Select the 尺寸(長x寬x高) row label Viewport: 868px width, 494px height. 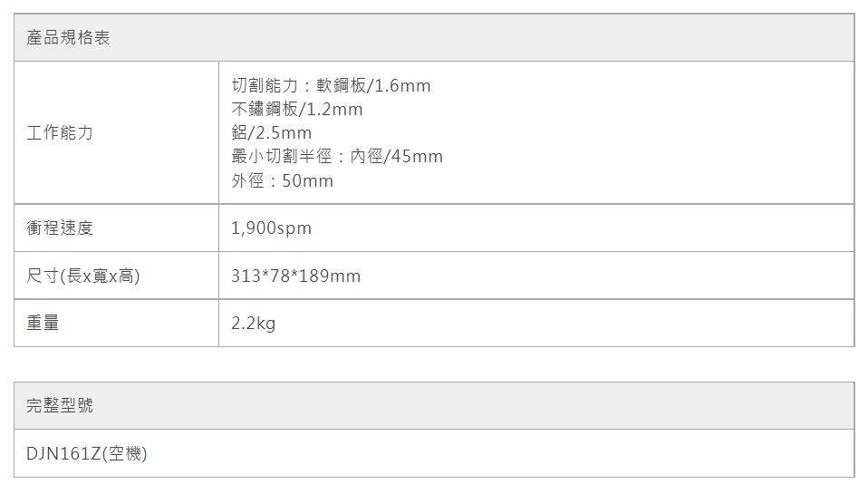click(x=82, y=276)
